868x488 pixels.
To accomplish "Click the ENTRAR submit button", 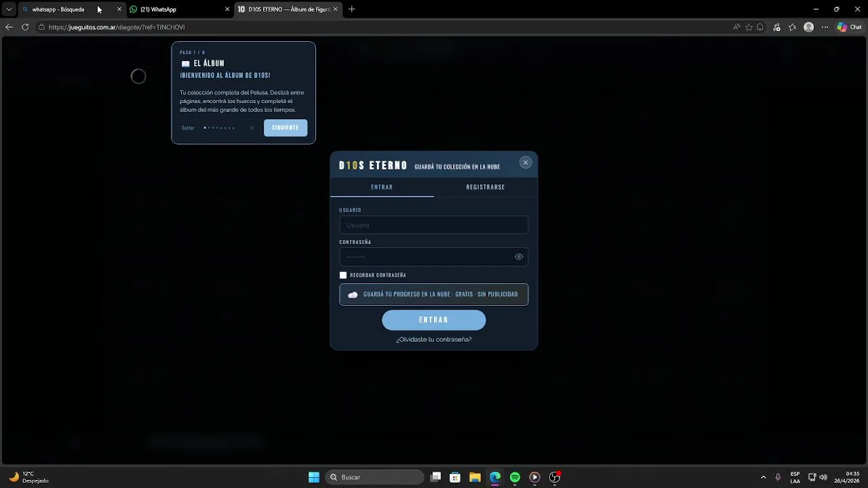I will pyautogui.click(x=434, y=320).
